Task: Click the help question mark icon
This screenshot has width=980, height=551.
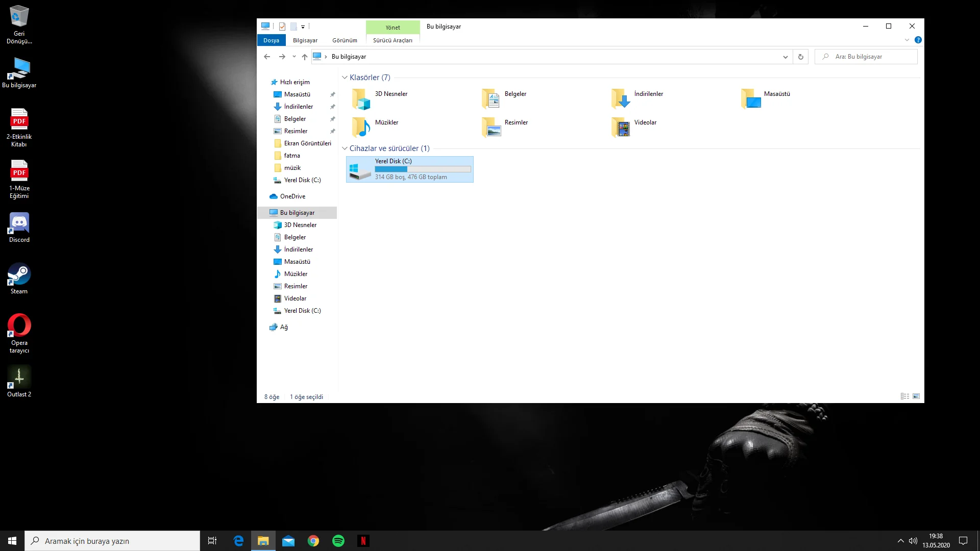Action: pyautogui.click(x=918, y=40)
